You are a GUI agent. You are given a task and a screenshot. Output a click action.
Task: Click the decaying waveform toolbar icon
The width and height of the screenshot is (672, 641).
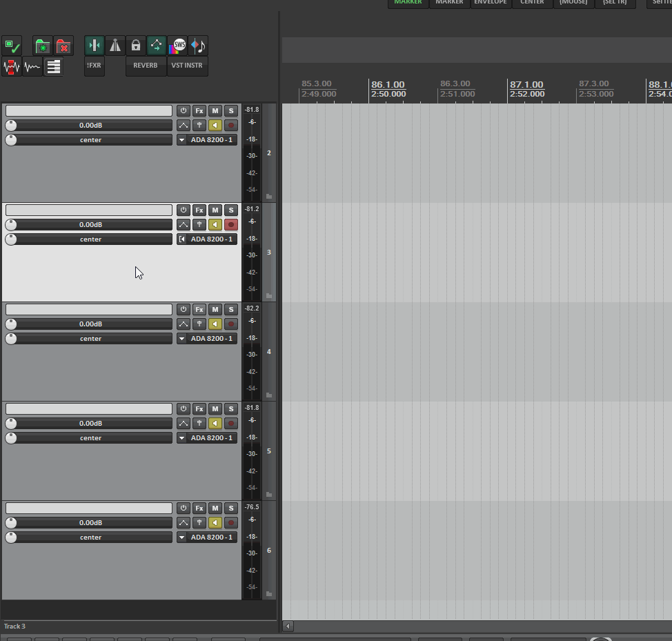[x=32, y=67]
